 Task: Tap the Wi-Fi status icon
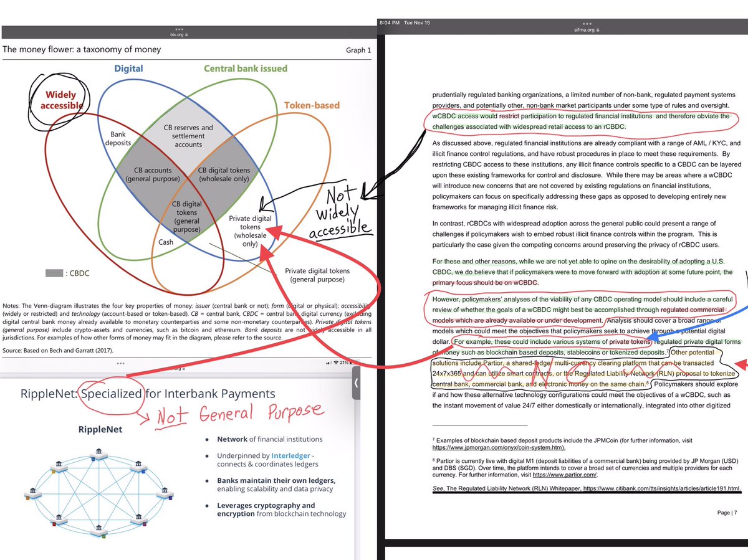tap(336, 363)
